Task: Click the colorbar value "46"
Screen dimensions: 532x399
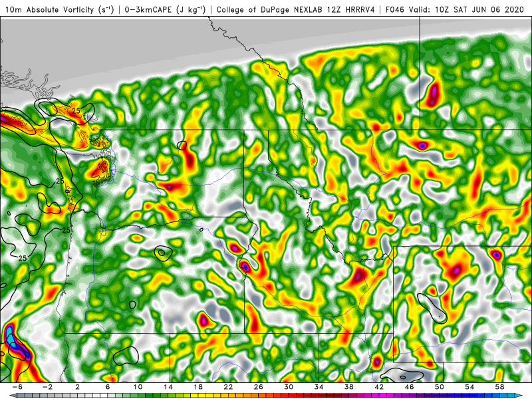Action: pos(409,387)
